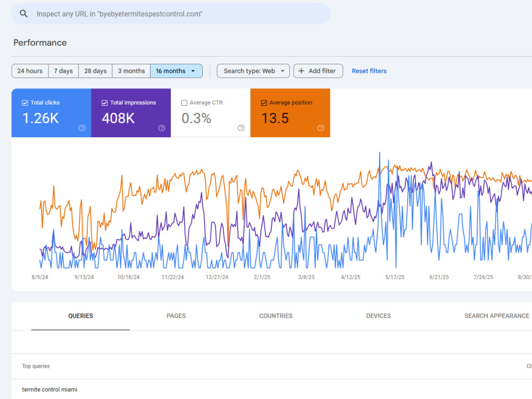Disable the Average position checkbox
Viewport: 532px width, 399px height.
coord(264,103)
